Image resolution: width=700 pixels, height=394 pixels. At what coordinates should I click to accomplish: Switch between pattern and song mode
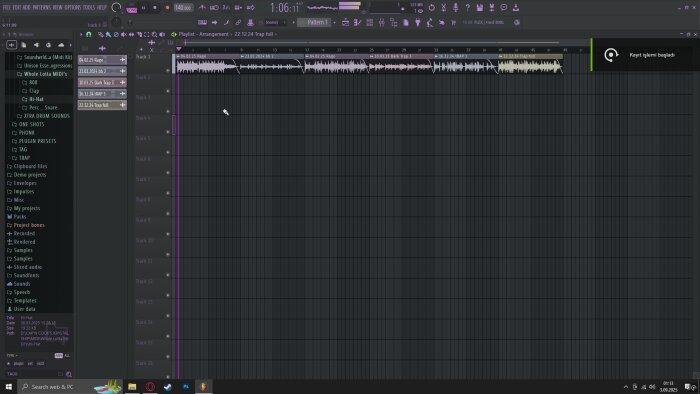[x=131, y=9]
